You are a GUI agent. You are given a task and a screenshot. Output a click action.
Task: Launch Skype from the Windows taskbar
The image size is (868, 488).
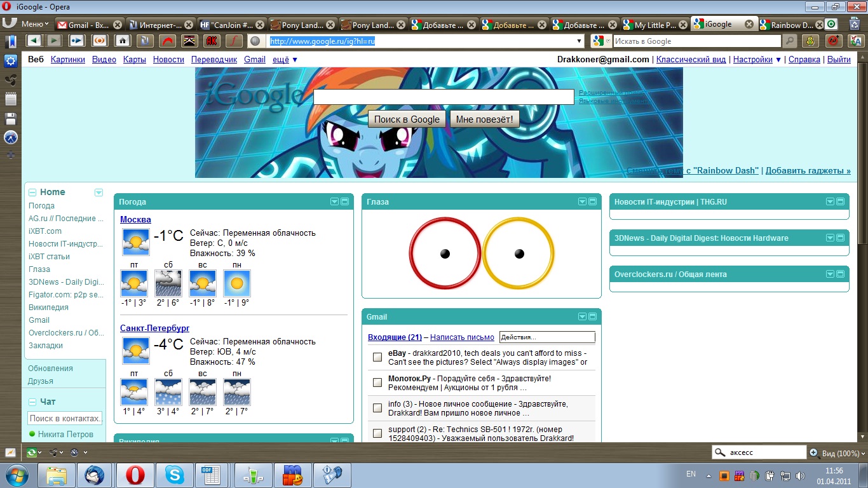coord(173,475)
